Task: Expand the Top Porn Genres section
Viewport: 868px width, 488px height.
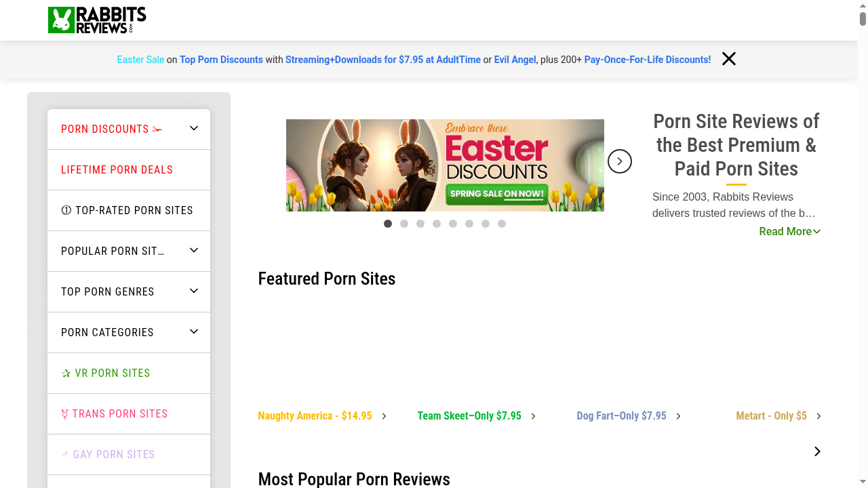Action: pyautogui.click(x=193, y=291)
